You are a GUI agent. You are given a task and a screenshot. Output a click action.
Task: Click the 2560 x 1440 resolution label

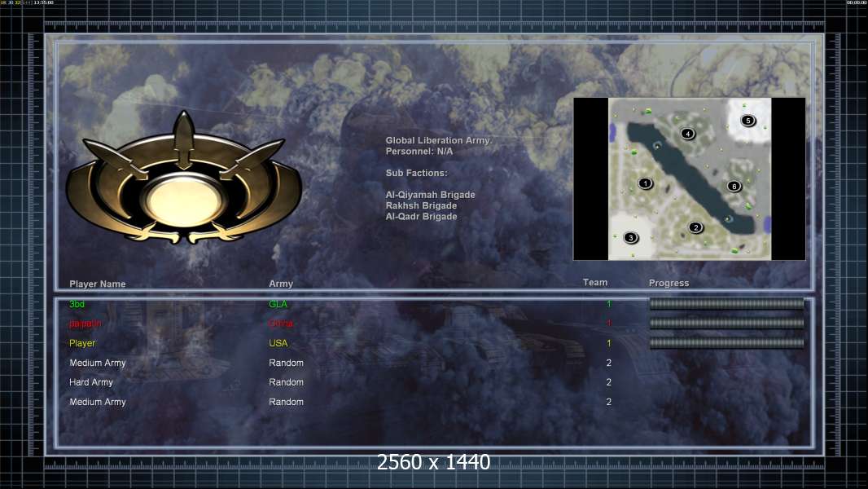[x=433, y=462]
